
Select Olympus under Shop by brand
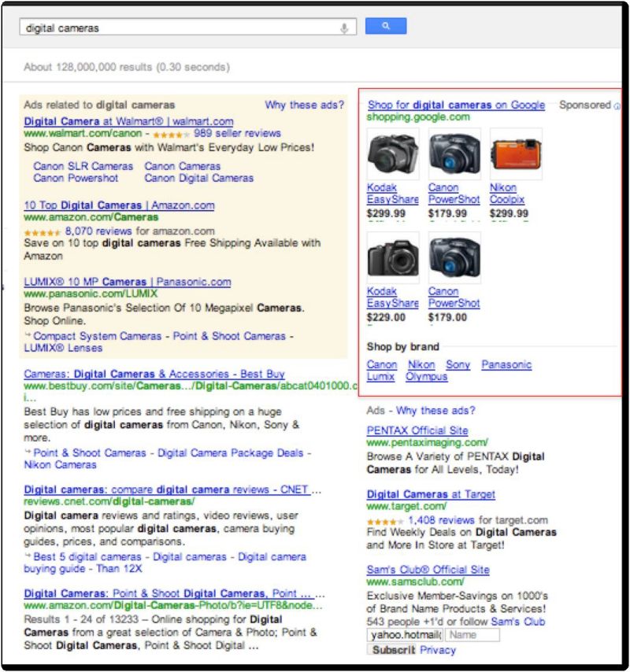pos(427,376)
